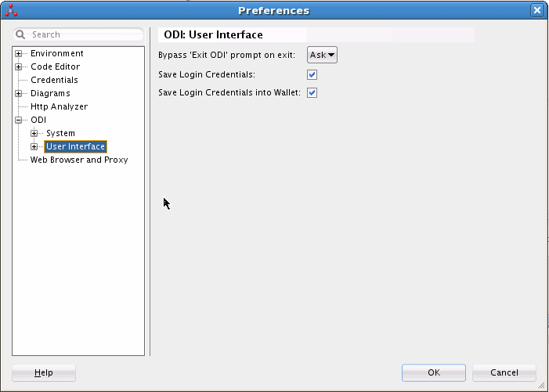Select Credentials in the preferences tree

[x=54, y=80]
